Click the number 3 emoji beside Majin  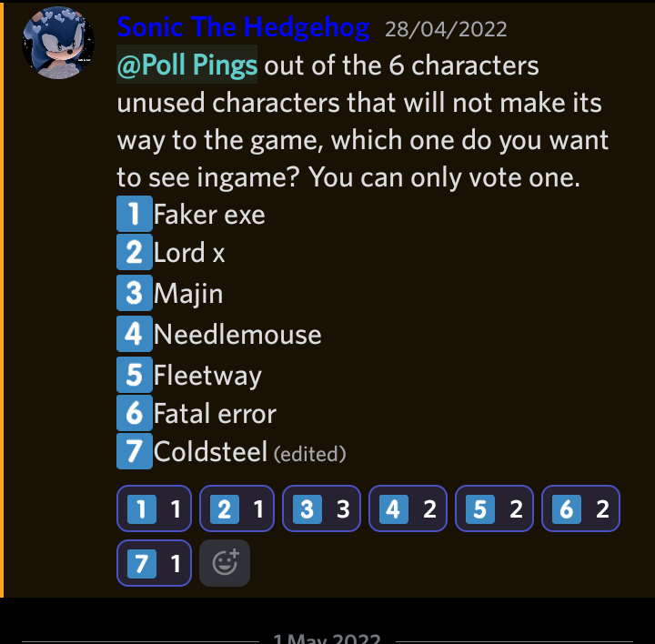click(134, 294)
